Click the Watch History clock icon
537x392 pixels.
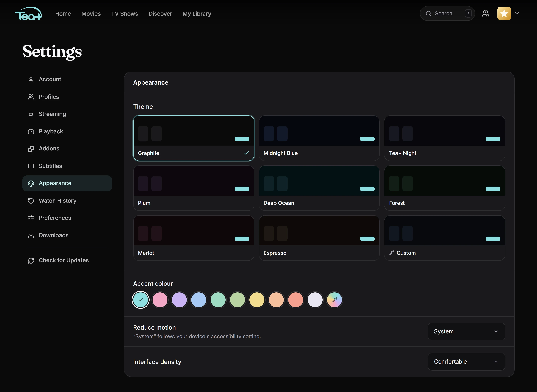31,201
